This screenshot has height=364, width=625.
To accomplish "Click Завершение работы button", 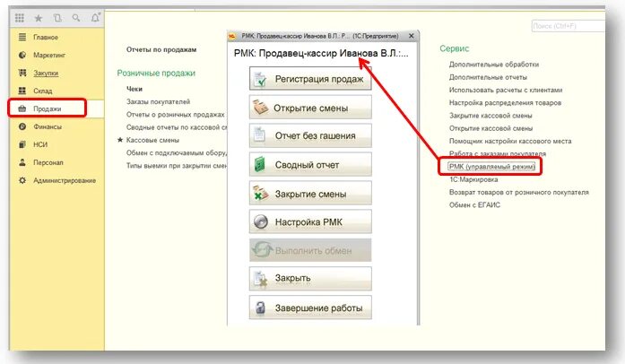I will 310,308.
